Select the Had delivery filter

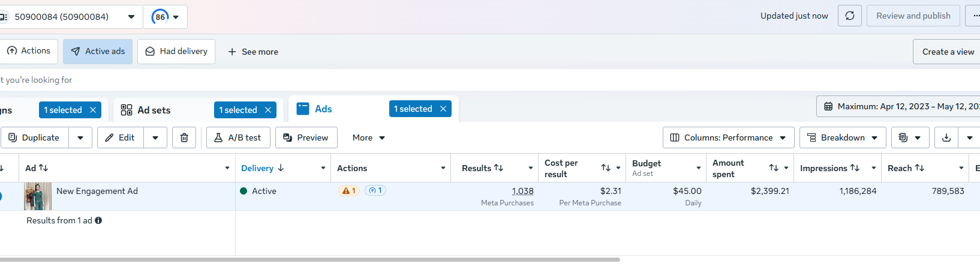(176, 52)
